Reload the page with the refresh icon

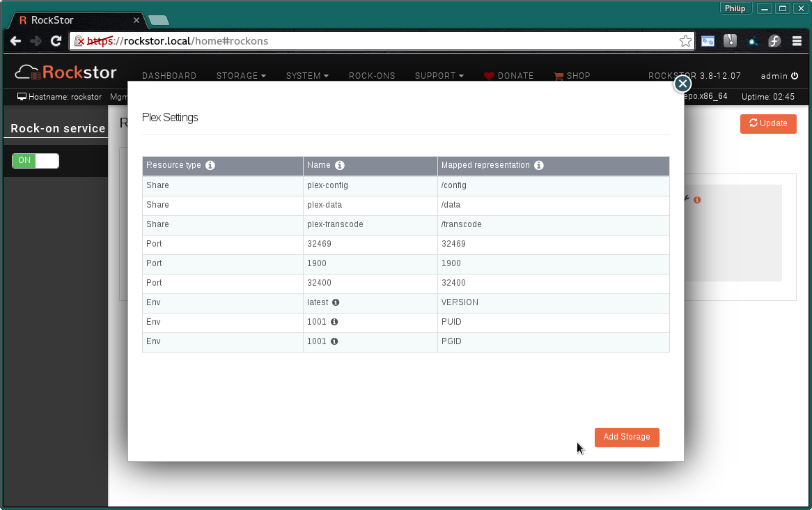pyautogui.click(x=56, y=41)
